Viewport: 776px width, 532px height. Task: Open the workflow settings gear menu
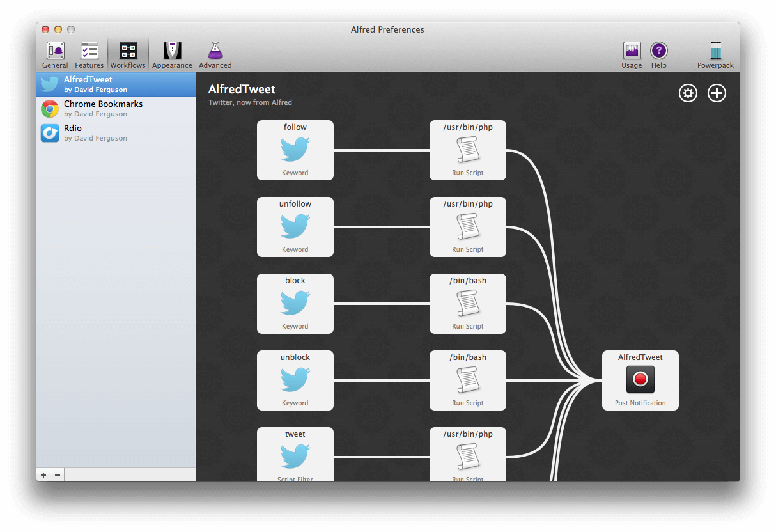tap(688, 93)
